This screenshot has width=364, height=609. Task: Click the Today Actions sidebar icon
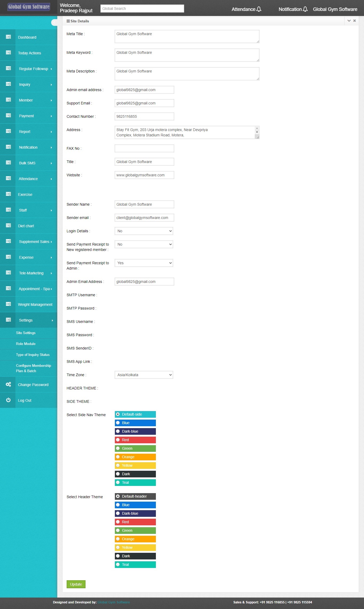pos(8,52)
